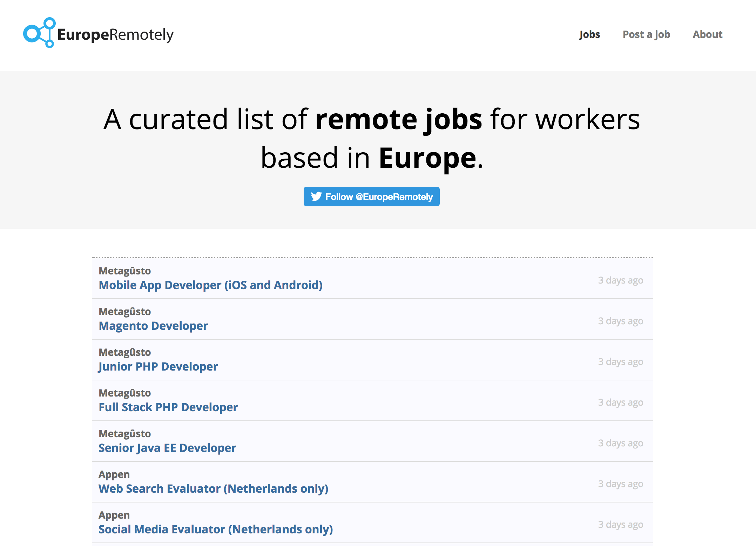Open the Mobile App Developer (iOS and Android) listing
Image resolution: width=756 pixels, height=546 pixels.
click(x=210, y=285)
